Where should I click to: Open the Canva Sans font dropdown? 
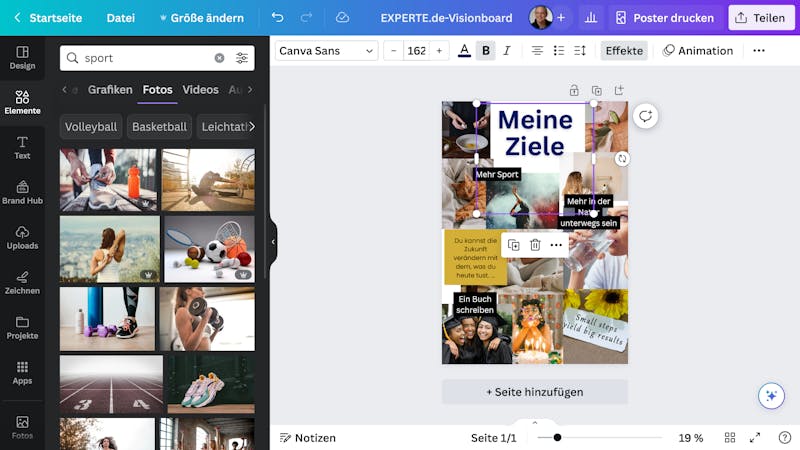(327, 51)
